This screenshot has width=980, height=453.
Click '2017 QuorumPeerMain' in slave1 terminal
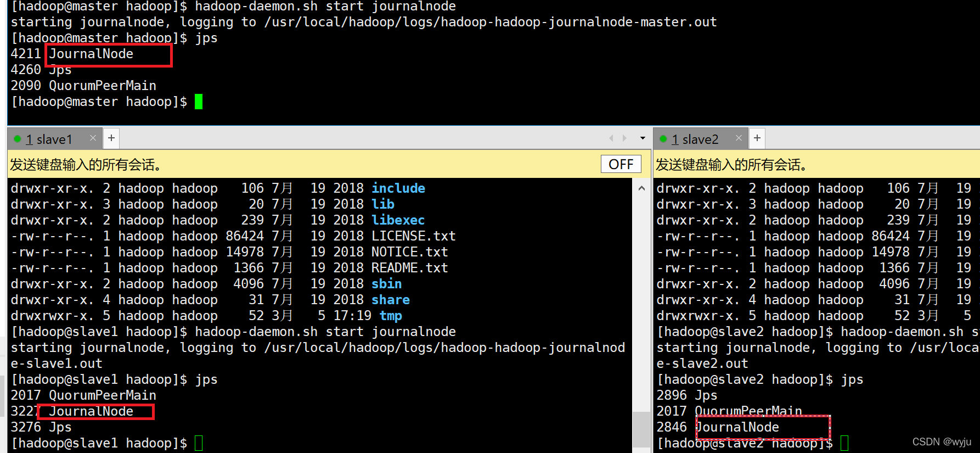point(83,395)
